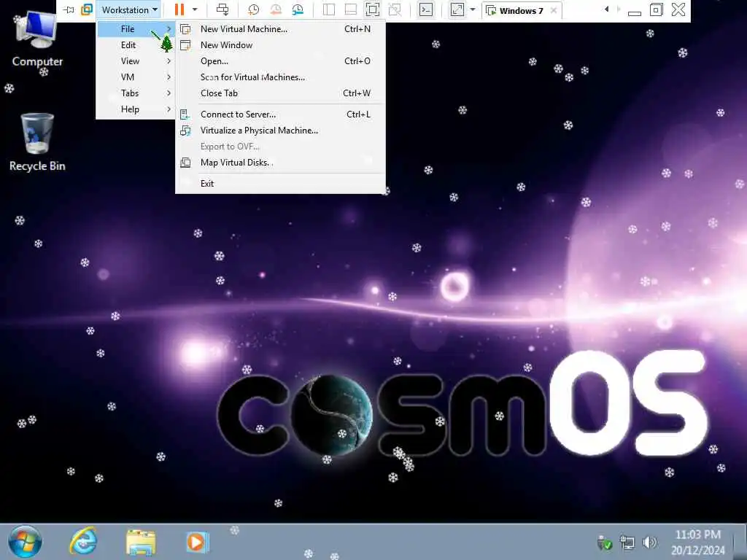747x560 pixels.
Task: Click the Connect to Server icon
Action: click(x=185, y=114)
